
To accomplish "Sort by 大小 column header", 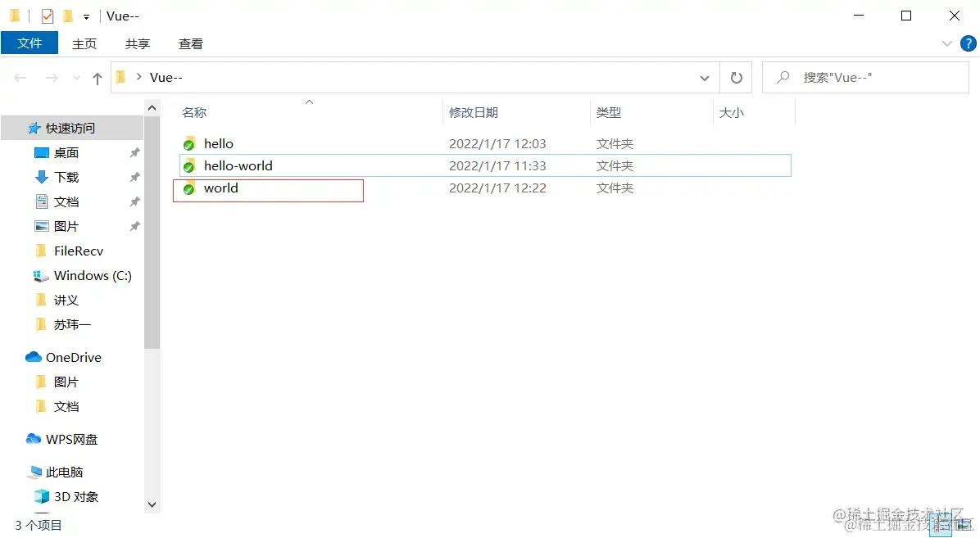I will click(731, 112).
